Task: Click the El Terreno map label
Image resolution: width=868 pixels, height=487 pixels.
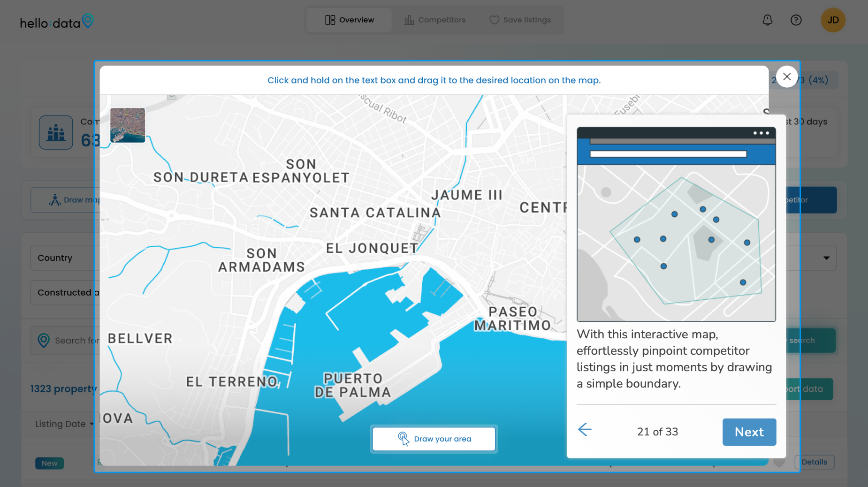Action: tap(232, 382)
